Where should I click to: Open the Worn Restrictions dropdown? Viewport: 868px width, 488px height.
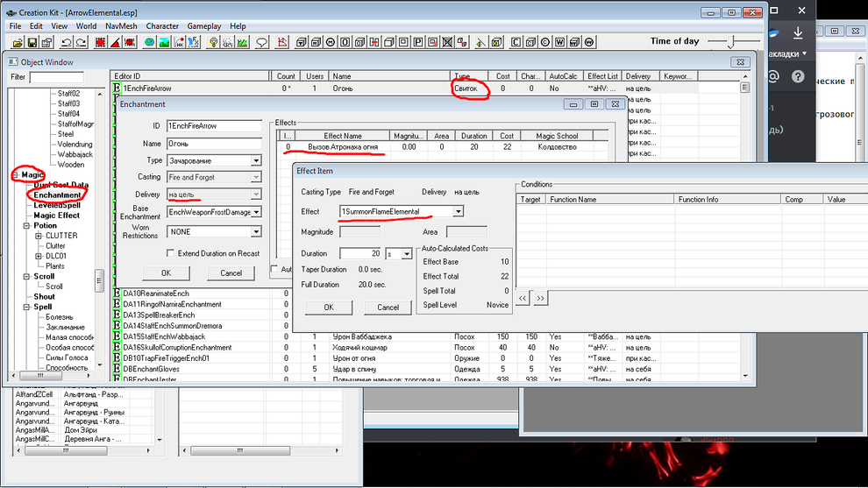(x=255, y=232)
